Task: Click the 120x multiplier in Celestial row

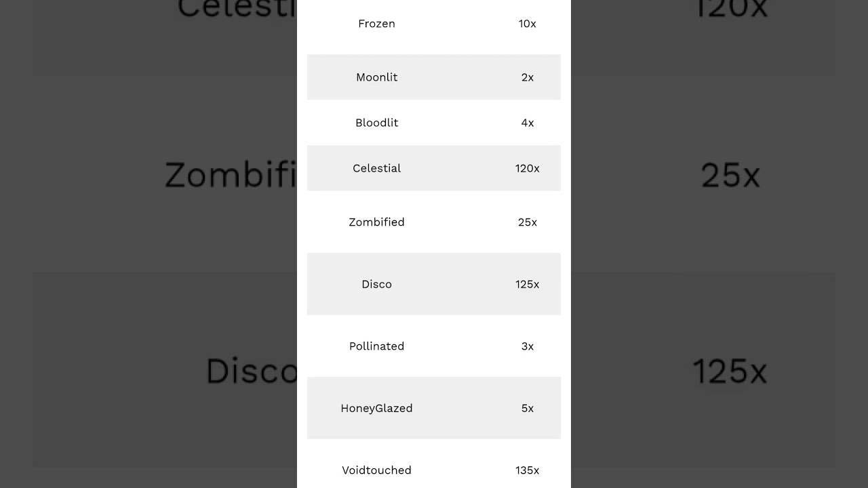Action: pos(527,168)
